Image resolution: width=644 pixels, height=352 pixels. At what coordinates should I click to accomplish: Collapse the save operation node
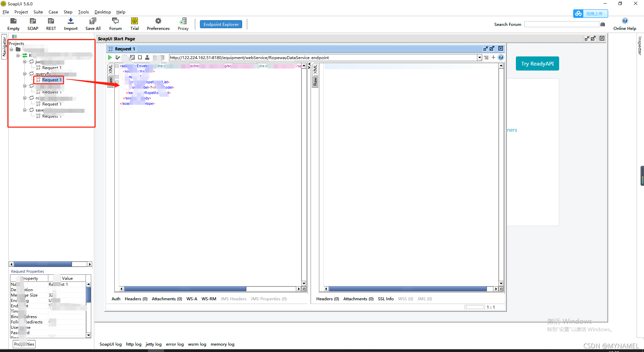(x=24, y=110)
